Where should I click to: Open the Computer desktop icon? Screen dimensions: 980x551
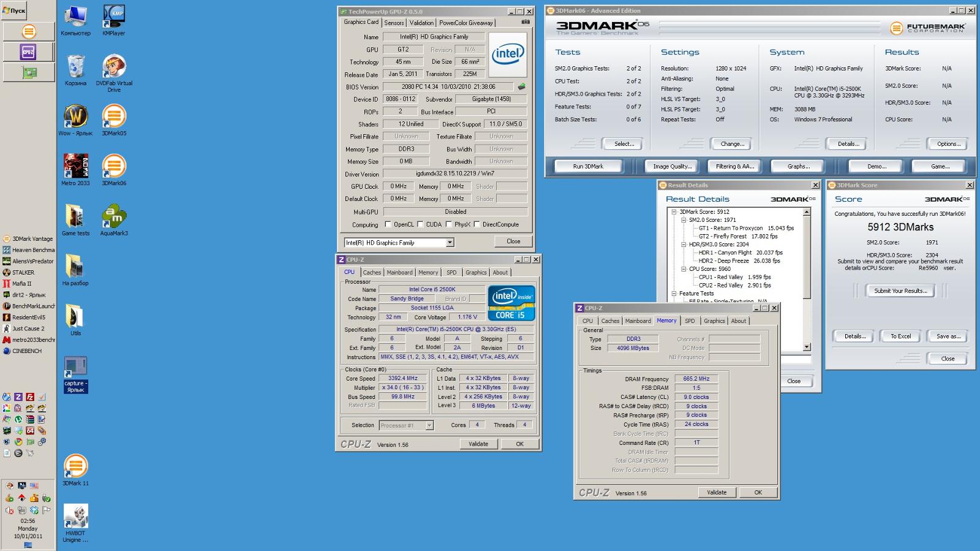click(75, 21)
